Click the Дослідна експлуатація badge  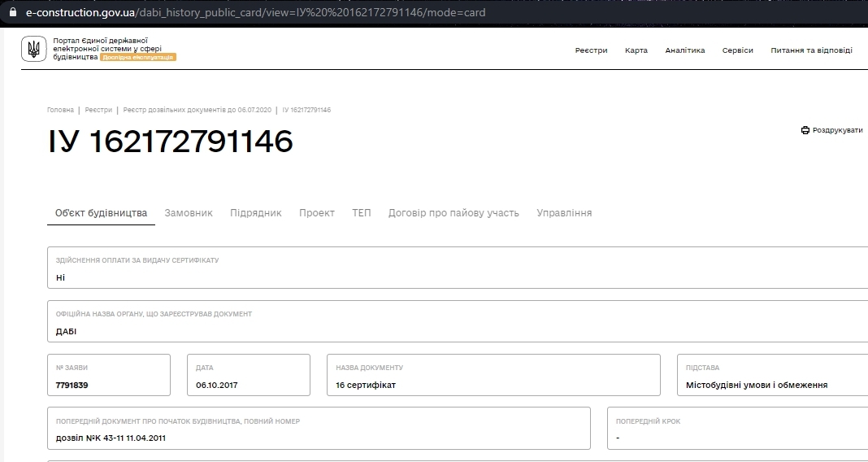point(138,57)
